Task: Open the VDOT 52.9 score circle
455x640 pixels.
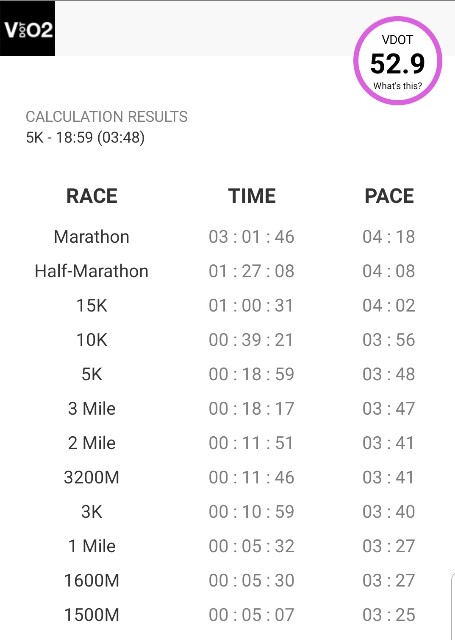Action: point(397,60)
